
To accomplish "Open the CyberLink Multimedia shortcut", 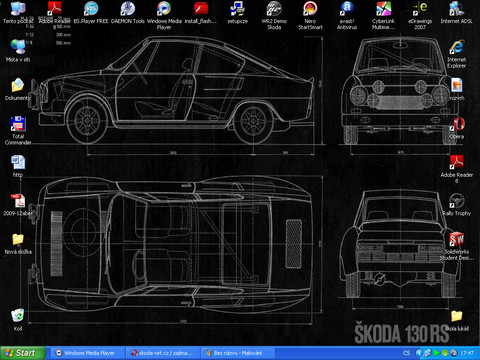I will pos(383,9).
